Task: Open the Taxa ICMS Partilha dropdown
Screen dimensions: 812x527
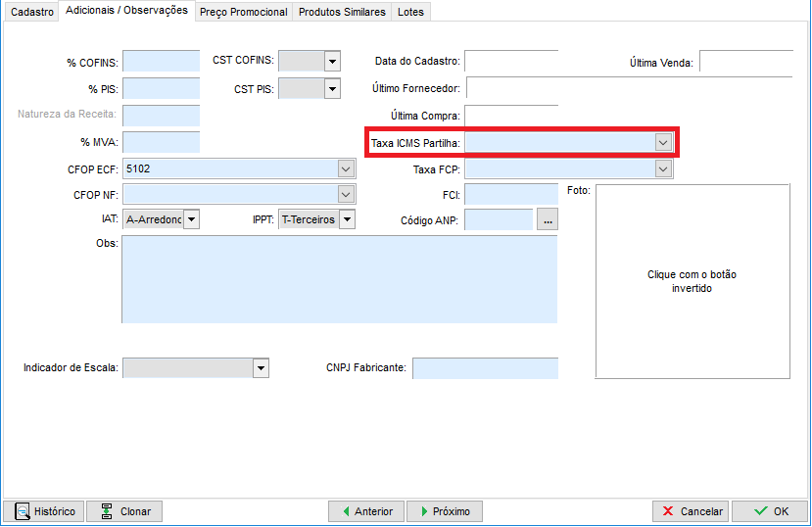Action: pos(663,143)
